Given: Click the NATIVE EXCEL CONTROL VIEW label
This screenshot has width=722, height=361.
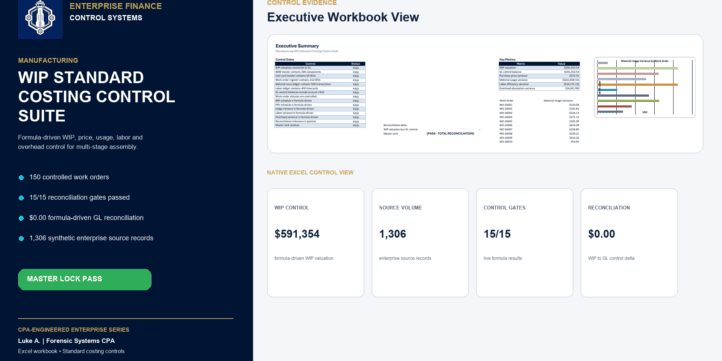Looking at the screenshot, I should 310,173.
